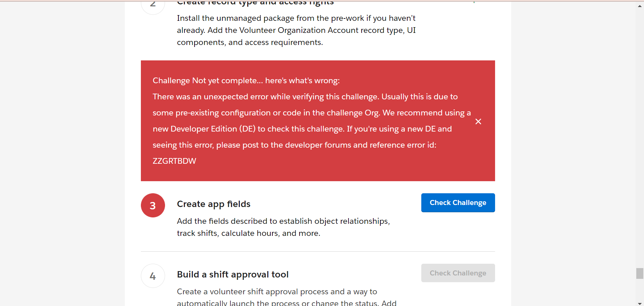
Task: Dismiss the red challenge error banner
Action: click(x=478, y=121)
